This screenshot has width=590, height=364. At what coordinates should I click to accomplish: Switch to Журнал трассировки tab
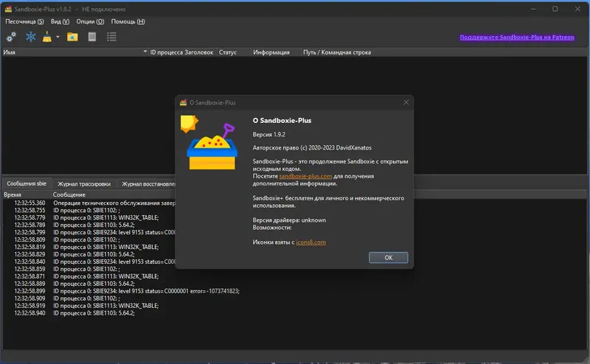click(x=84, y=184)
